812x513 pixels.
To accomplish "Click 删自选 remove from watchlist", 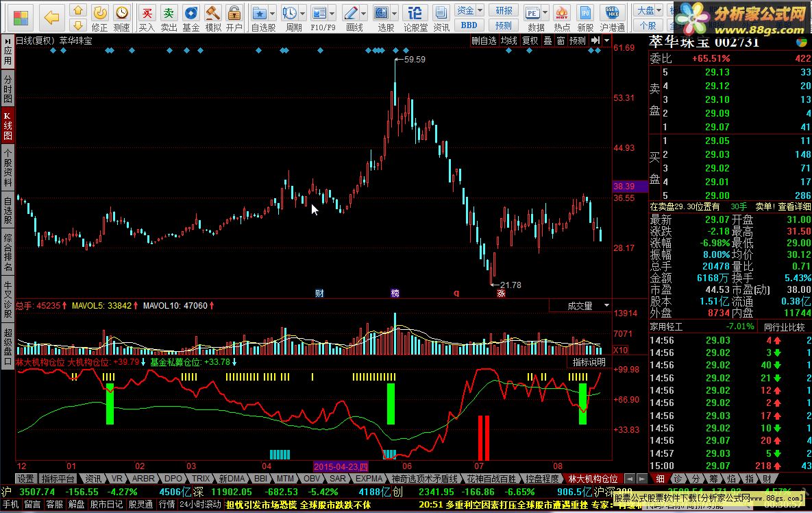I will tap(484, 40).
